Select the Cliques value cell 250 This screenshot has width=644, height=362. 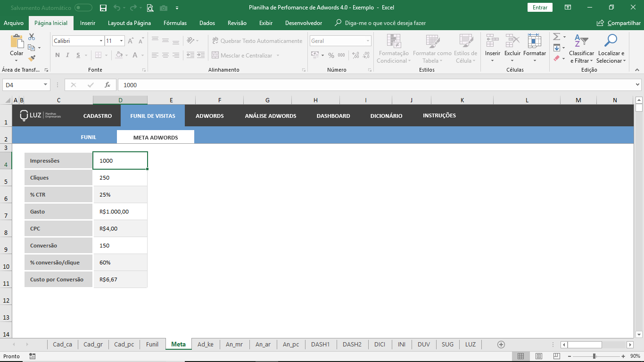tap(120, 178)
